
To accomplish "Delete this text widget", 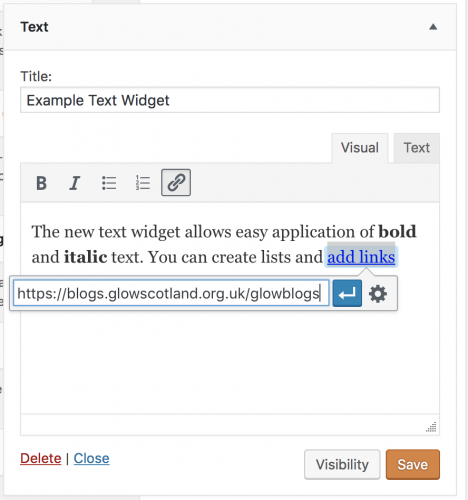I will [41, 458].
